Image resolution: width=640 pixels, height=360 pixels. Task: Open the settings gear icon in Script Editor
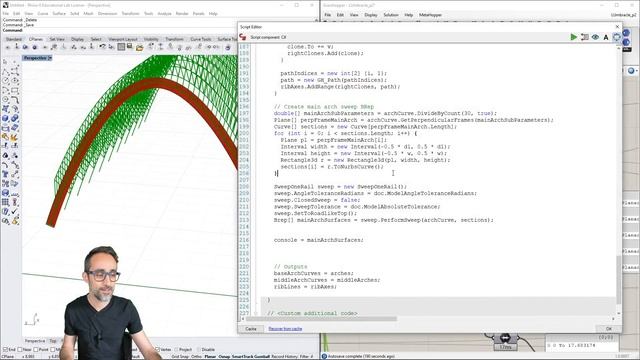point(616,37)
